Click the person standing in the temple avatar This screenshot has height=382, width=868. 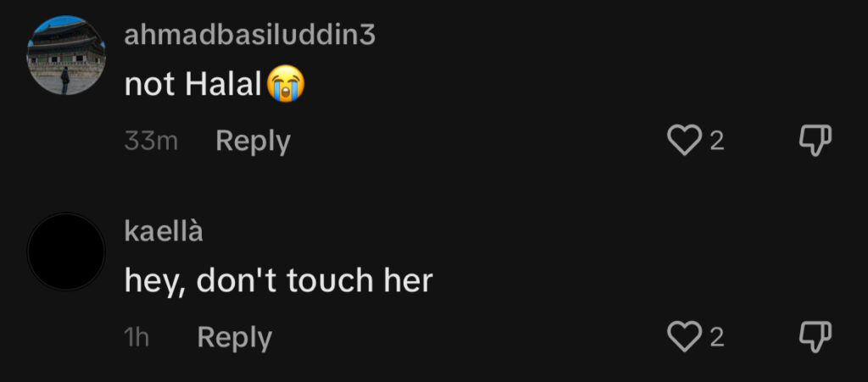coord(64,80)
